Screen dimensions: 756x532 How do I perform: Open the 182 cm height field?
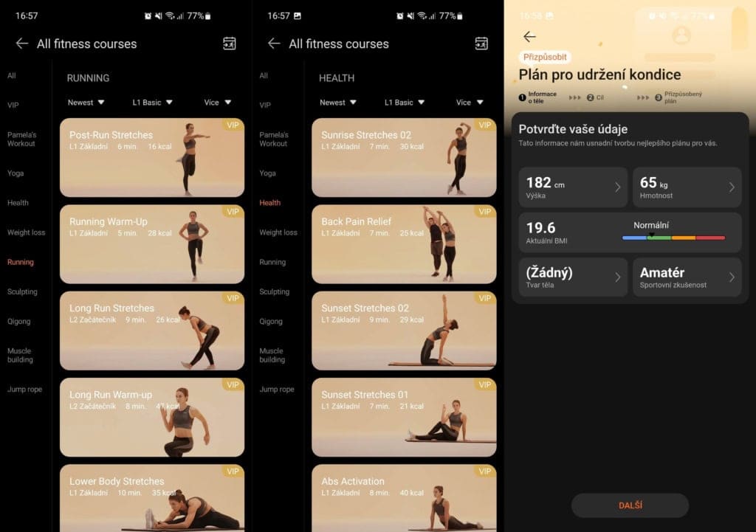[572, 187]
